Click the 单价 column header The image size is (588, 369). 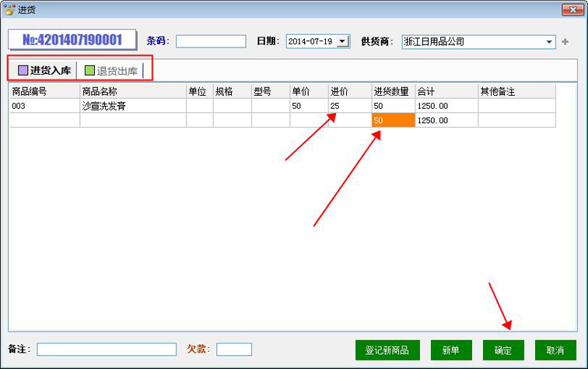click(309, 92)
